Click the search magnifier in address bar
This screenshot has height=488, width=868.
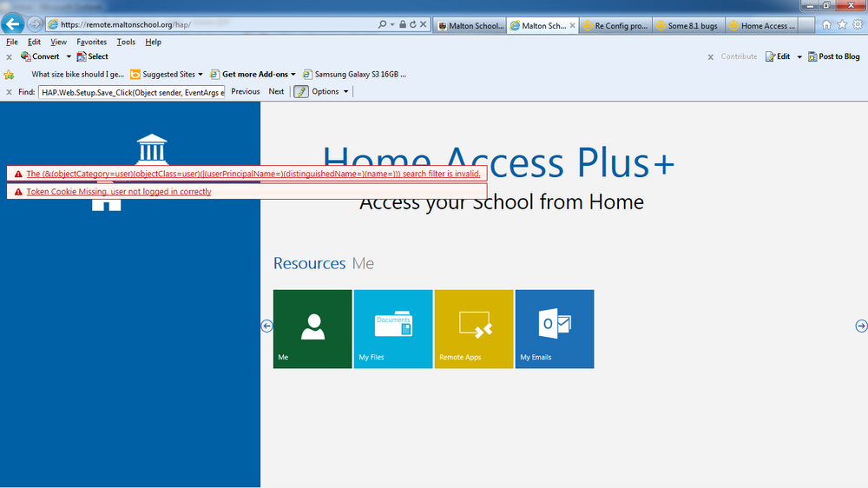coord(382,24)
